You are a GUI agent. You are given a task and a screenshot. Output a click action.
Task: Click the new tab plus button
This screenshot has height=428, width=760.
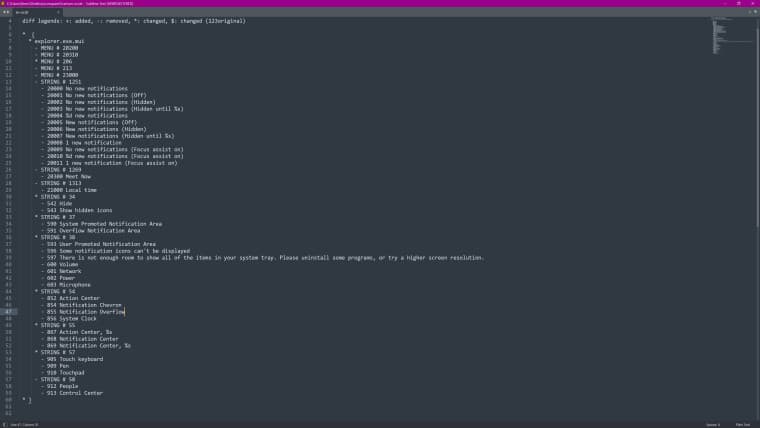750,12
